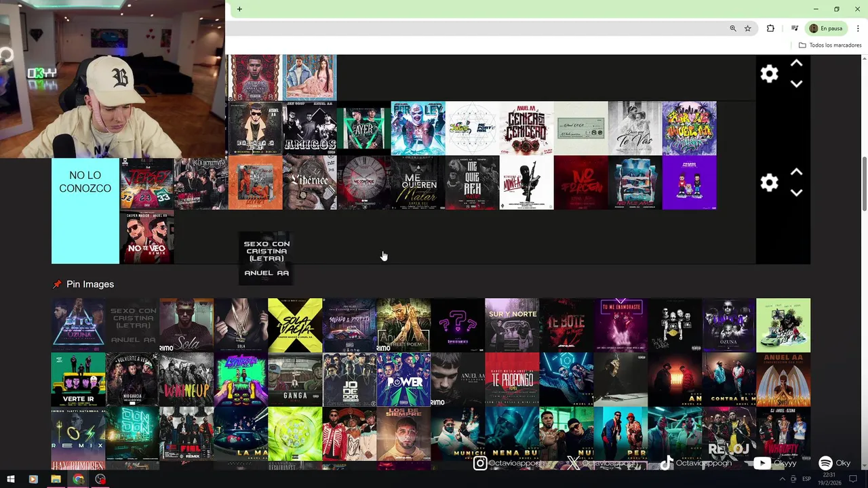Open File Explorer from taskbar
This screenshot has height=488, width=868.
[x=56, y=479]
